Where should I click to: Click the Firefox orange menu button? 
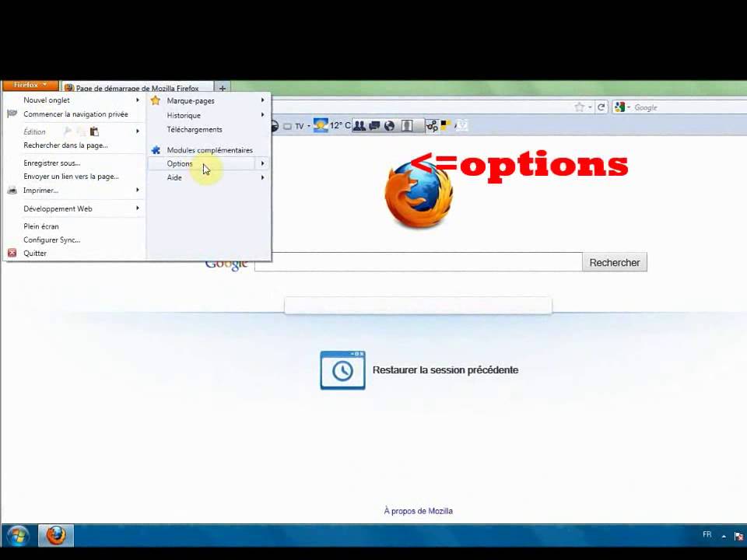coord(30,86)
